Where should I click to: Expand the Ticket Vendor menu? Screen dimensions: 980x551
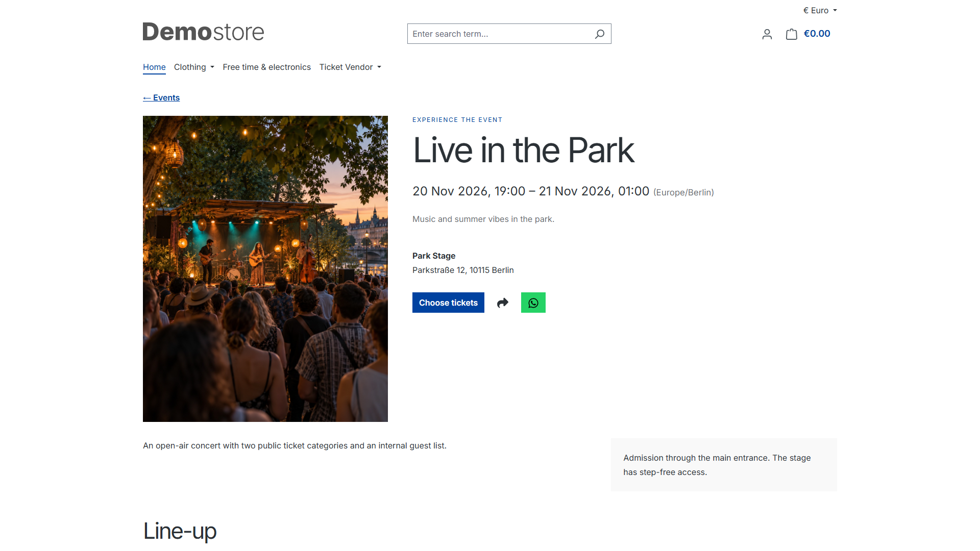(x=350, y=67)
